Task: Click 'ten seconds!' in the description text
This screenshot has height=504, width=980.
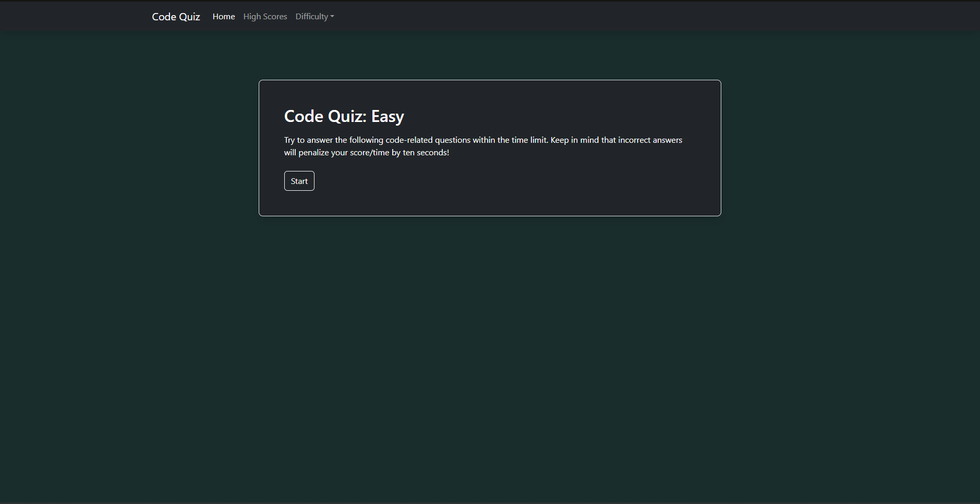Action: 426,153
